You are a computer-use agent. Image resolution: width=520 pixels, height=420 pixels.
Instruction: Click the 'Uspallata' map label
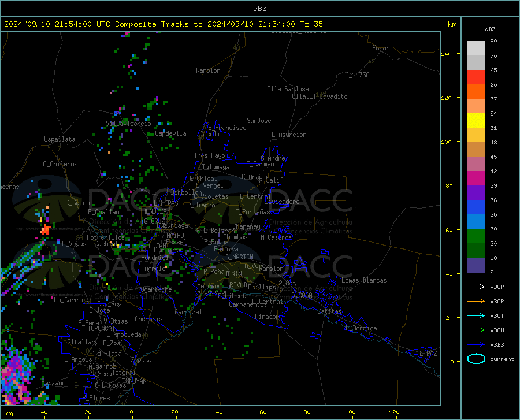point(60,139)
